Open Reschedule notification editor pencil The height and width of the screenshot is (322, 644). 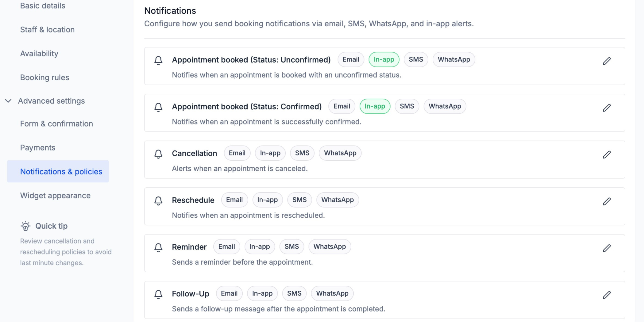pyautogui.click(x=607, y=201)
